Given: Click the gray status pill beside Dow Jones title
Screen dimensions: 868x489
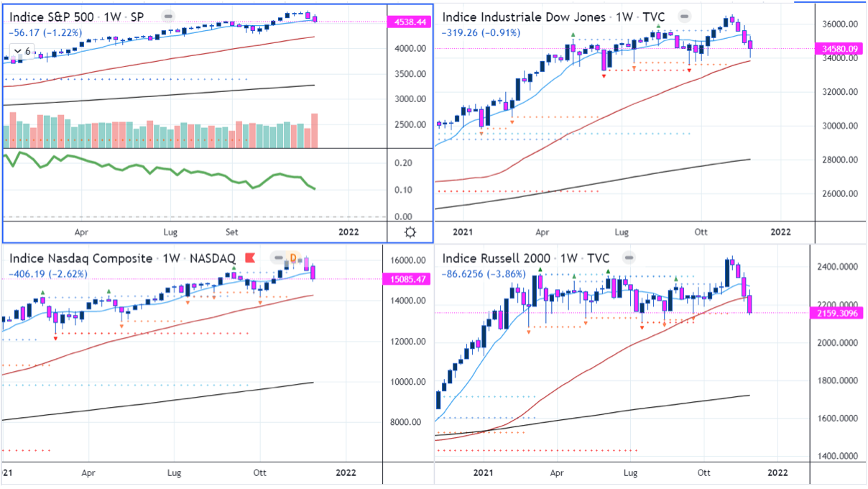Looking at the screenshot, I should click(x=684, y=16).
